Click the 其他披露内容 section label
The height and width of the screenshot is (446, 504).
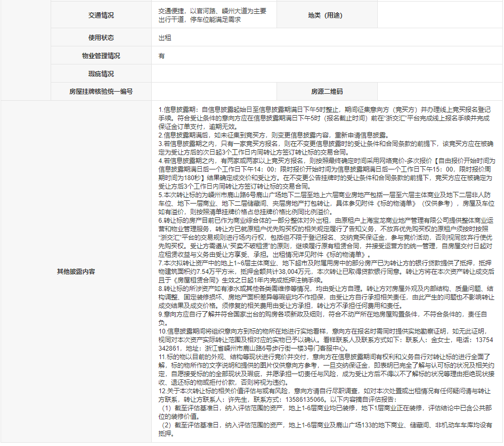76,271
